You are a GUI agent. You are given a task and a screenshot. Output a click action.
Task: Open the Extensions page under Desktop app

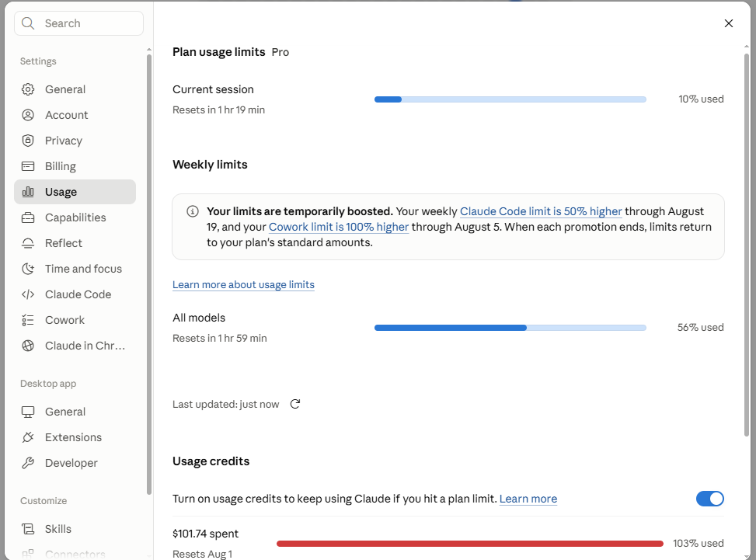click(75, 437)
